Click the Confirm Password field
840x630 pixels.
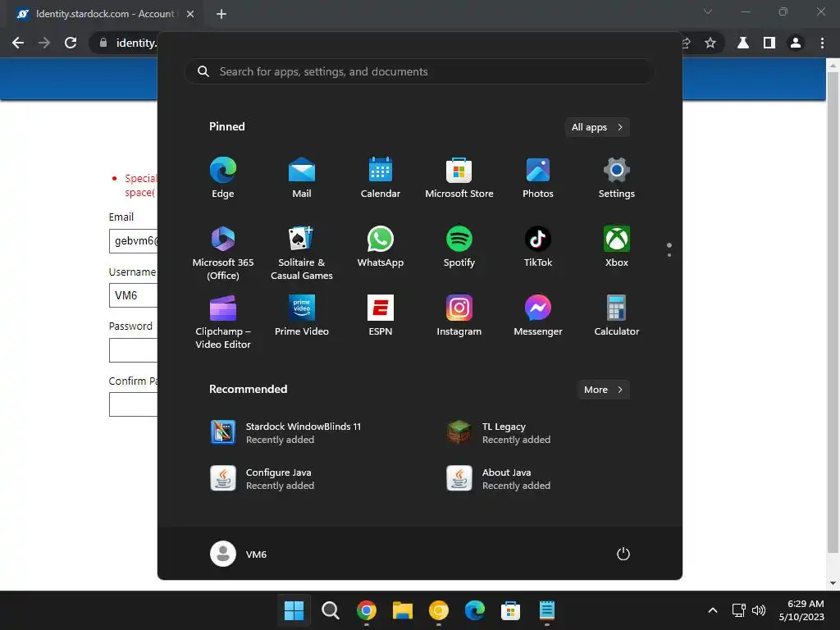tap(134, 404)
